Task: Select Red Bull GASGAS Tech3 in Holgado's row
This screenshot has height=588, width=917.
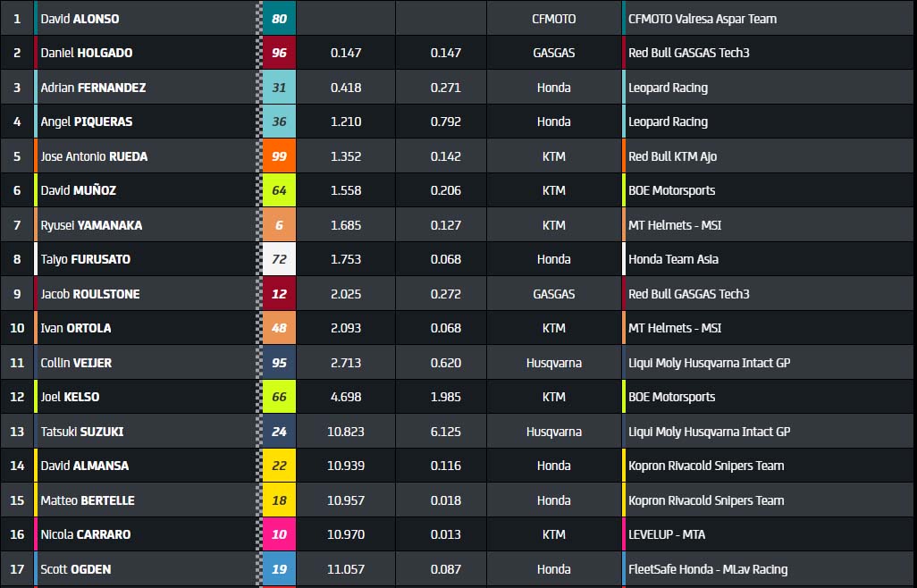Action: 689,53
